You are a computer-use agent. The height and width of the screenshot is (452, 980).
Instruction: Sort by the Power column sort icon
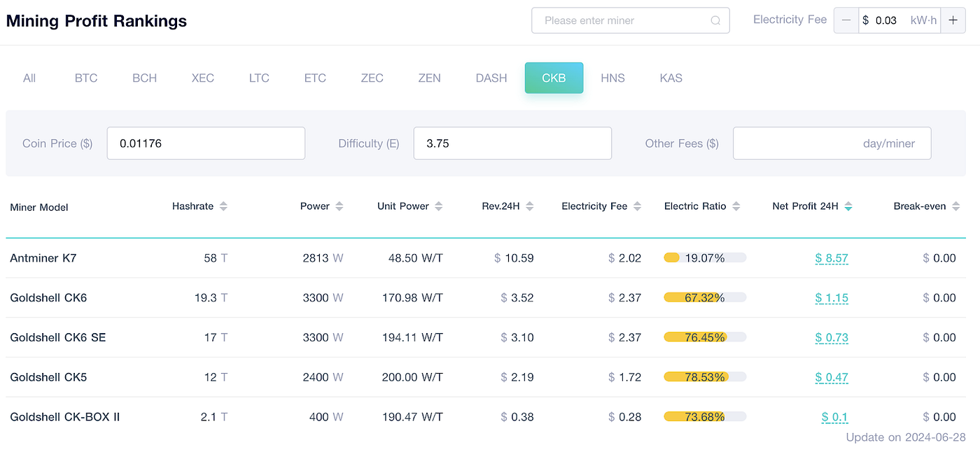(x=339, y=206)
